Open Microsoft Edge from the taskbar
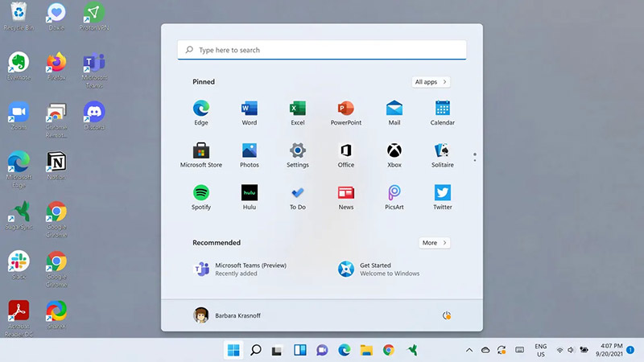Viewport: 644px width, 362px height. tap(345, 350)
